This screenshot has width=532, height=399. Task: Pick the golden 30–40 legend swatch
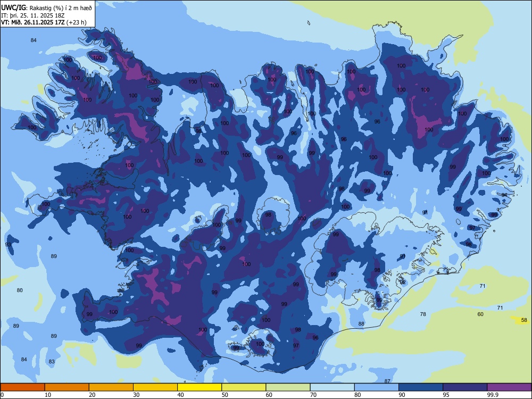(155, 387)
